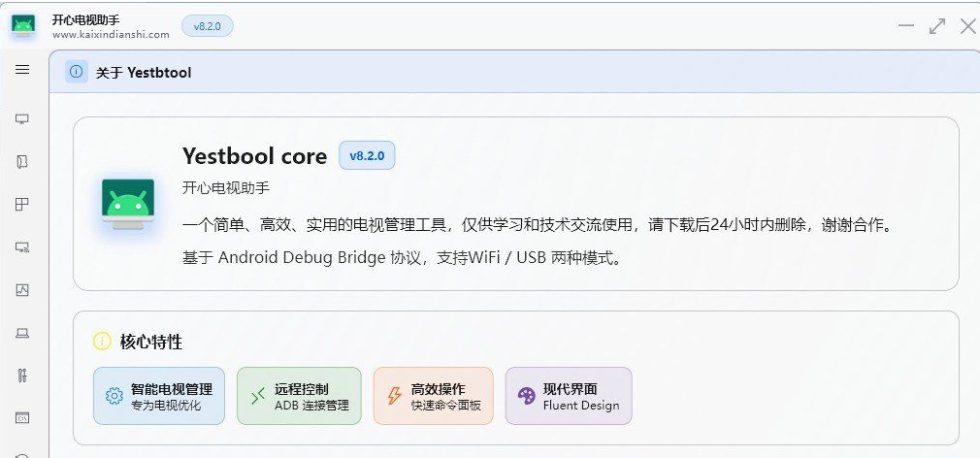
Task: Click the file/document icon in the sidebar
Action: [22, 162]
